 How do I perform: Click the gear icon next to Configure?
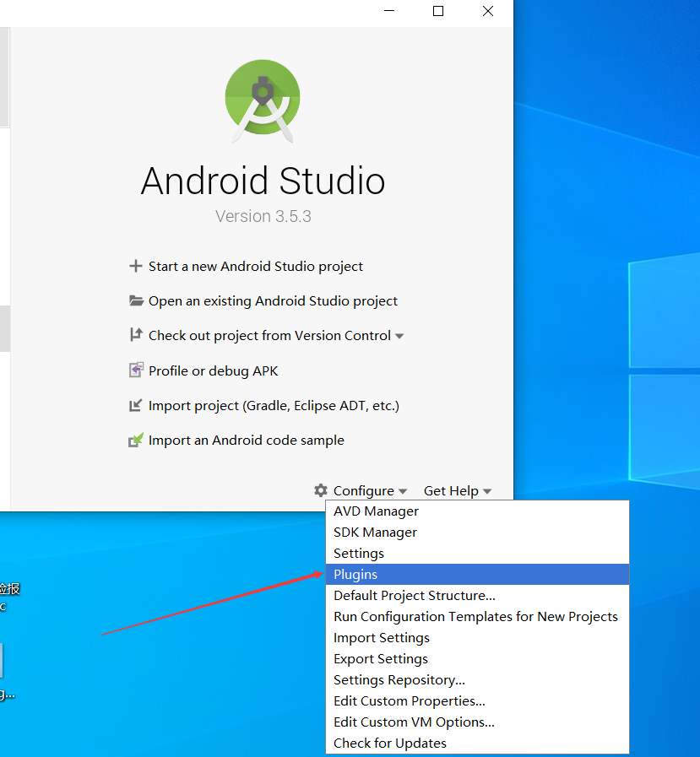(321, 490)
